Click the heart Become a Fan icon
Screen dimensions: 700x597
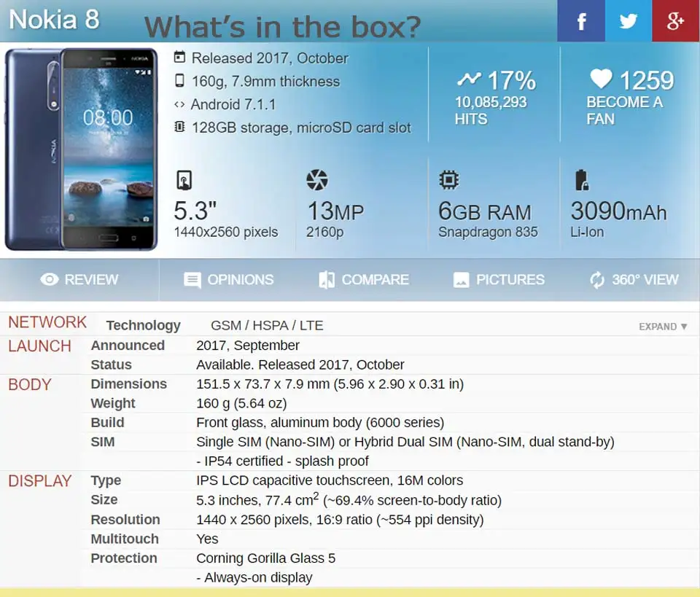(601, 79)
